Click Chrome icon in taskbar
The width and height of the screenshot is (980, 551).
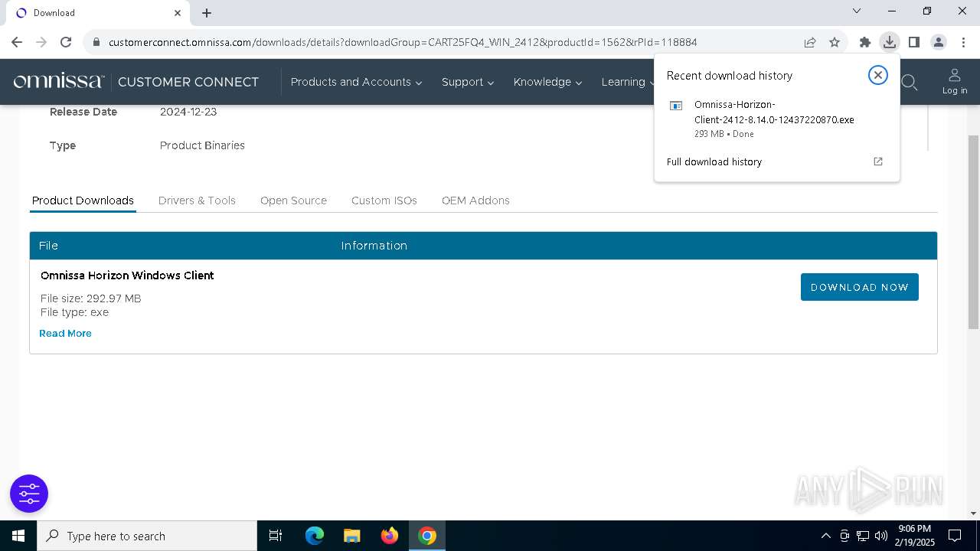[x=427, y=536]
